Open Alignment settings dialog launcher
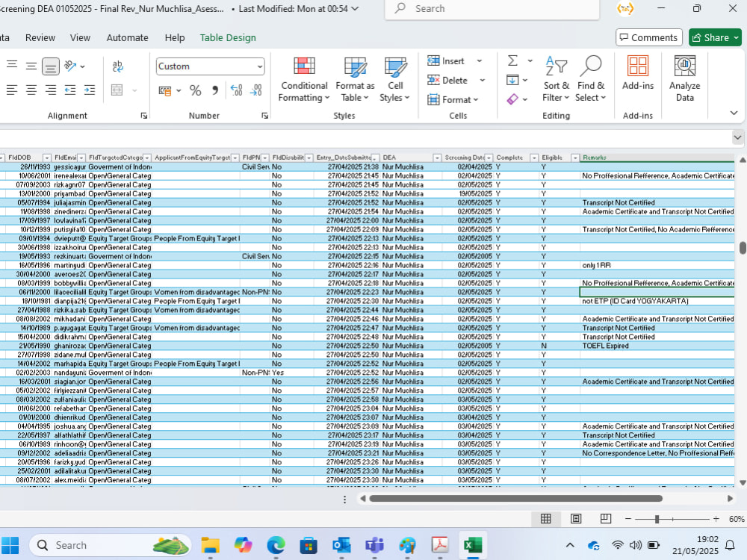The image size is (747, 560). click(144, 116)
